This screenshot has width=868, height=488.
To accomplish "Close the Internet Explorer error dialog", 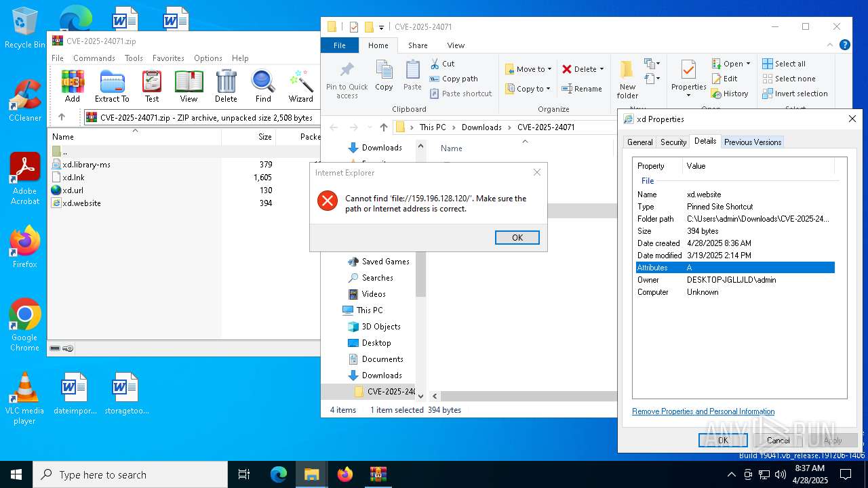I will pos(537,172).
